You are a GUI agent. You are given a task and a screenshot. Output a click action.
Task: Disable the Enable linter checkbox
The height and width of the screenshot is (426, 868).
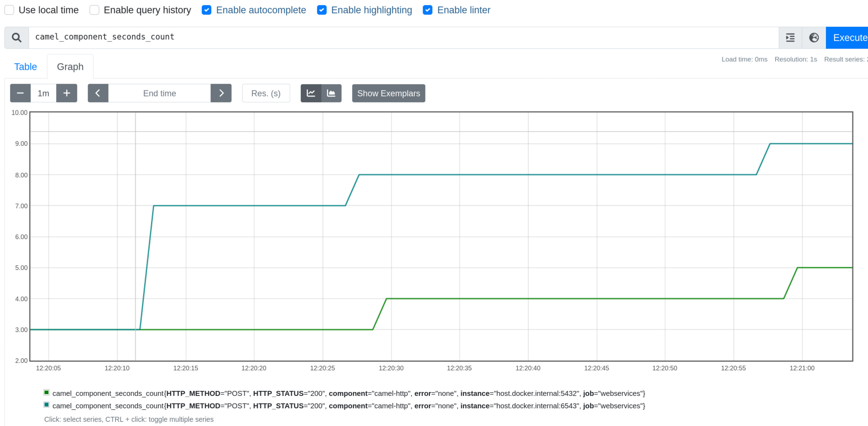tap(427, 10)
